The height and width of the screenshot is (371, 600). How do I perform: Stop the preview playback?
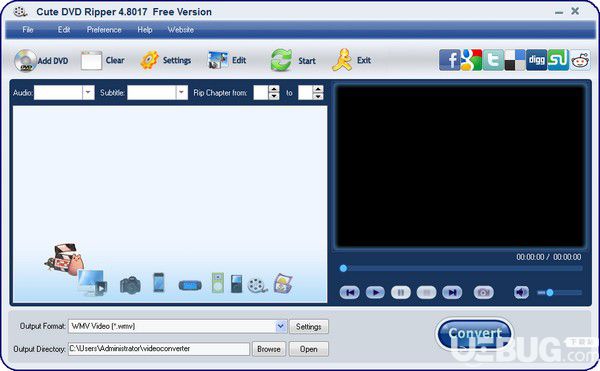[426, 293]
